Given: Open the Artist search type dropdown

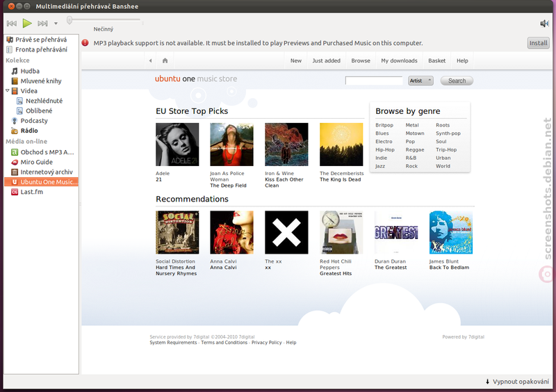Looking at the screenshot, I should point(420,81).
